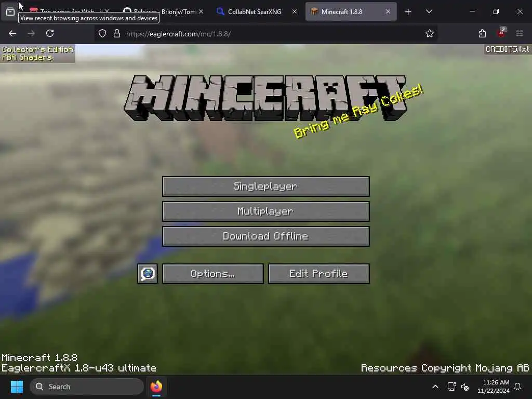Close the Minecraft 1.8.8 tab
This screenshot has height=399, width=532.
[x=388, y=11]
